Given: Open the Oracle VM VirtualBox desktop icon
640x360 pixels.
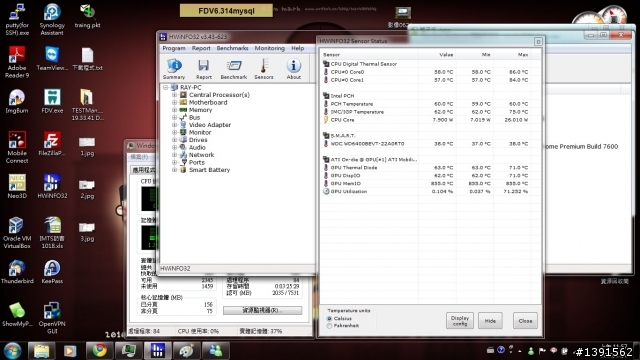Looking at the screenshot, I should pos(17,233).
